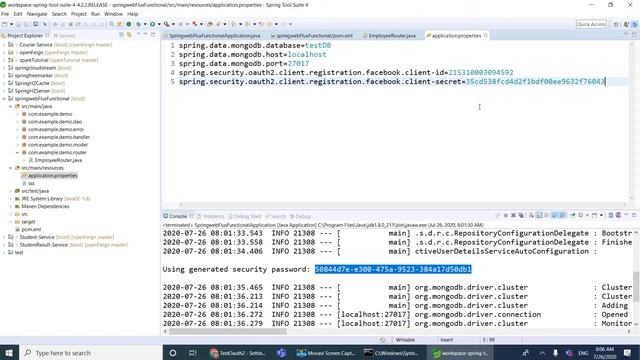This screenshot has width=640, height=360.
Task: Open the Problems view tab
Action: [x=211, y=216]
